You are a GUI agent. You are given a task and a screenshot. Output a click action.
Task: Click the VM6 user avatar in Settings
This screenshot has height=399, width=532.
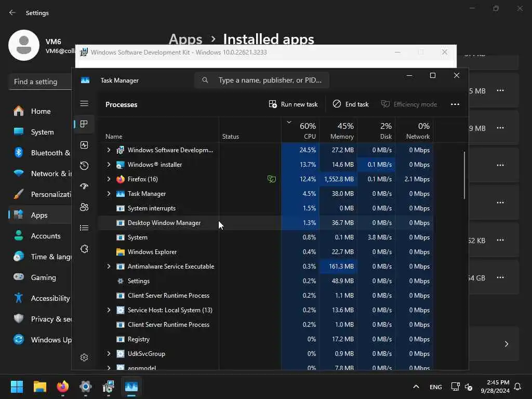coord(24,45)
